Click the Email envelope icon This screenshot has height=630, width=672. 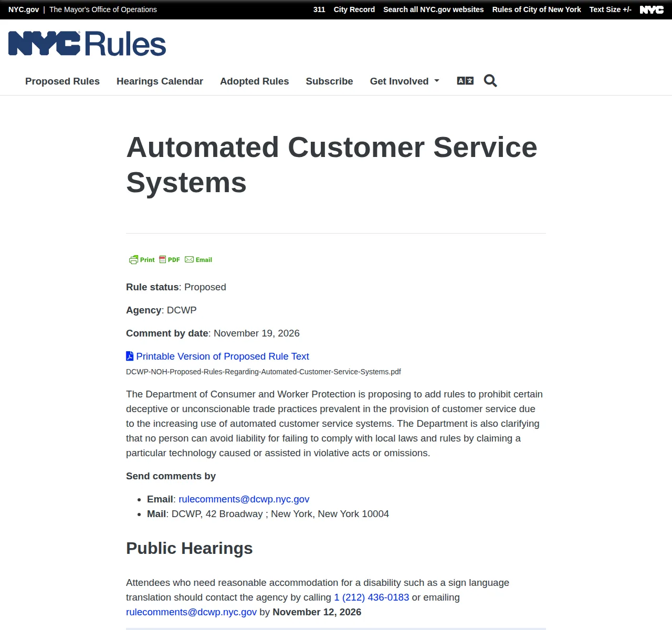190,259
